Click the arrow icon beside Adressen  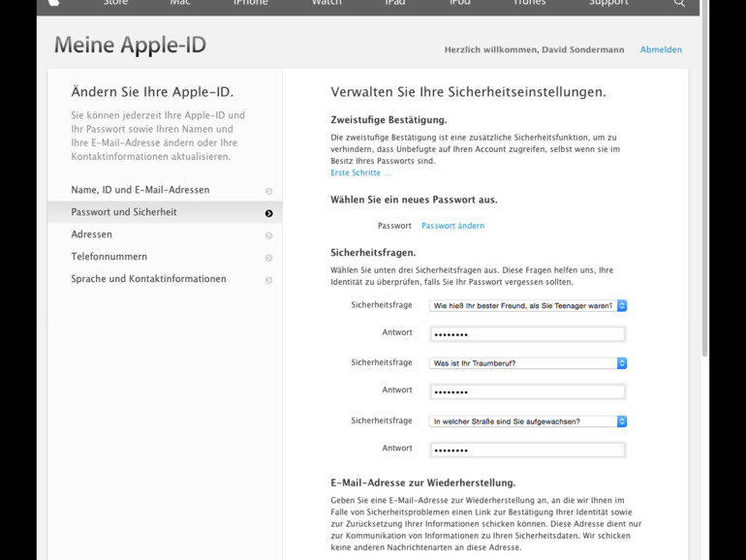(x=268, y=235)
